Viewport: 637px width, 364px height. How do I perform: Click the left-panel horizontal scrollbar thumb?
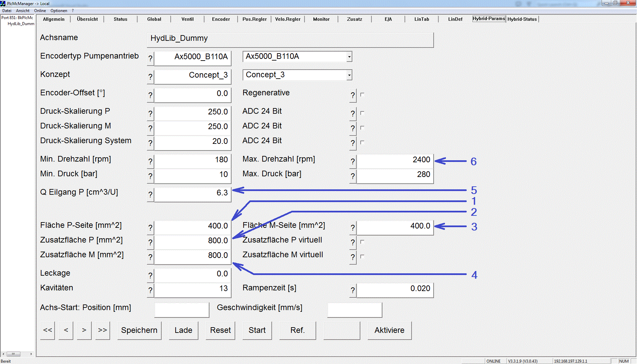[13, 354]
